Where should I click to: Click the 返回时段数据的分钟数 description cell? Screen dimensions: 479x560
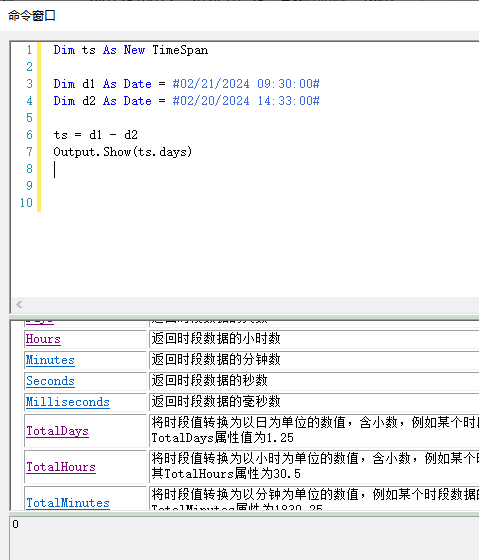(314, 360)
